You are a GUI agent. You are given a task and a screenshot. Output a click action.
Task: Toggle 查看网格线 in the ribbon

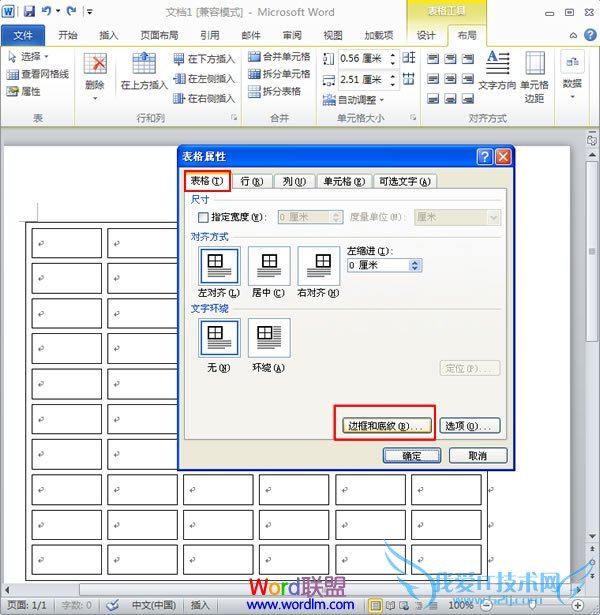[x=38, y=74]
